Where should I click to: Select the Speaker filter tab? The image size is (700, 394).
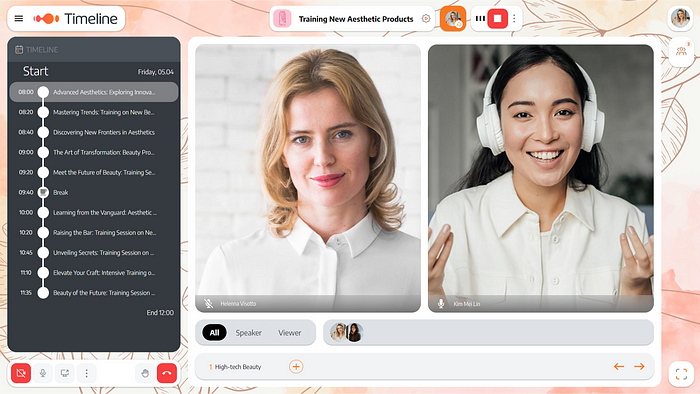point(249,333)
